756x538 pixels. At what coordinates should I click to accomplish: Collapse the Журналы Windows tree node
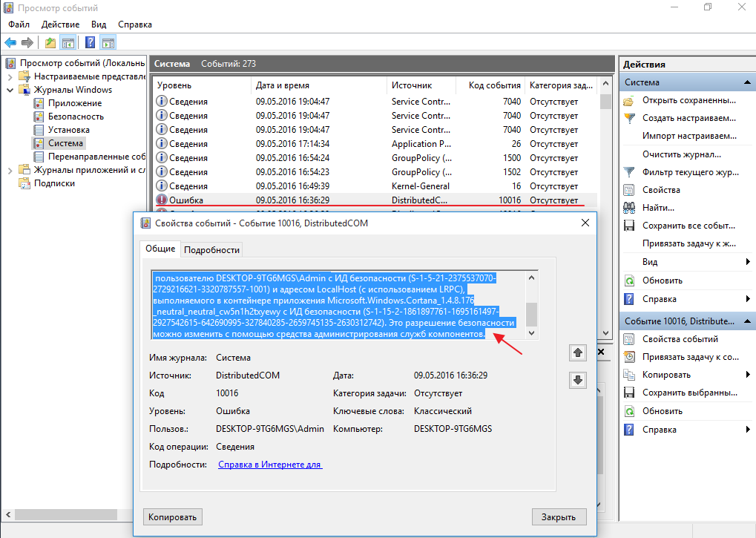click(x=10, y=90)
